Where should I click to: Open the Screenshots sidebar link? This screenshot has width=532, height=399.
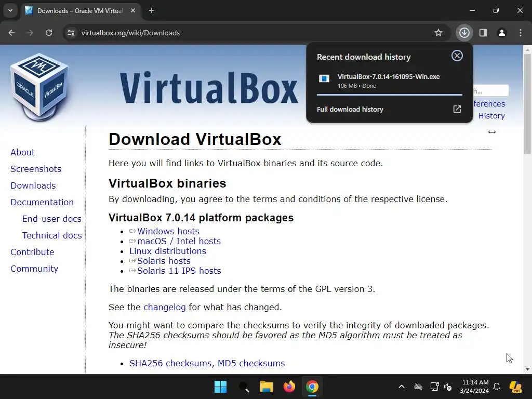click(x=36, y=169)
